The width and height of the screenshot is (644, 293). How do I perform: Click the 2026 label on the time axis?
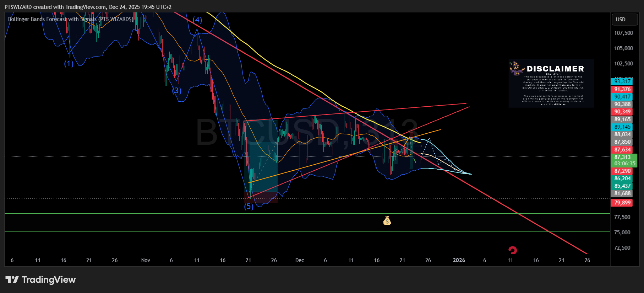tap(459, 260)
